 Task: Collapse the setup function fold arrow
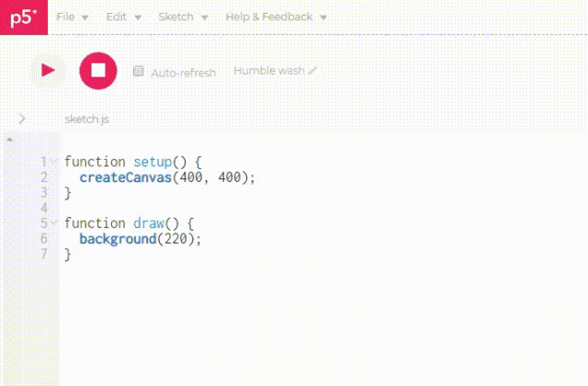click(54, 162)
